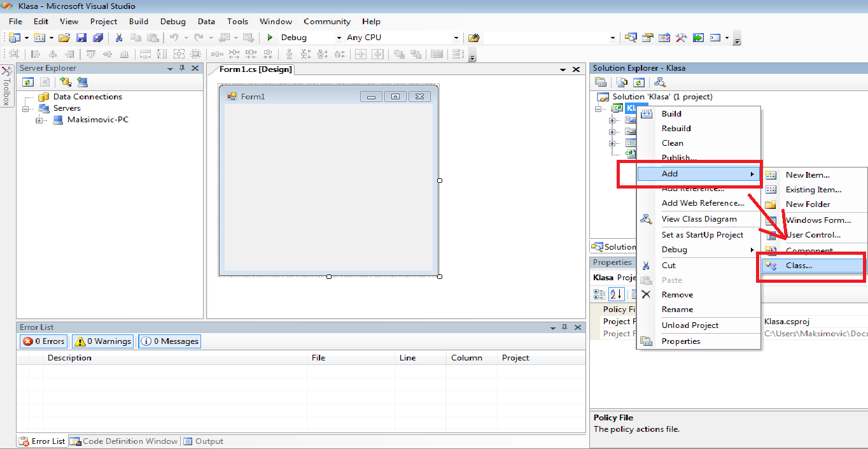
Task: Click the green Start Debugging play icon
Action: click(x=270, y=38)
